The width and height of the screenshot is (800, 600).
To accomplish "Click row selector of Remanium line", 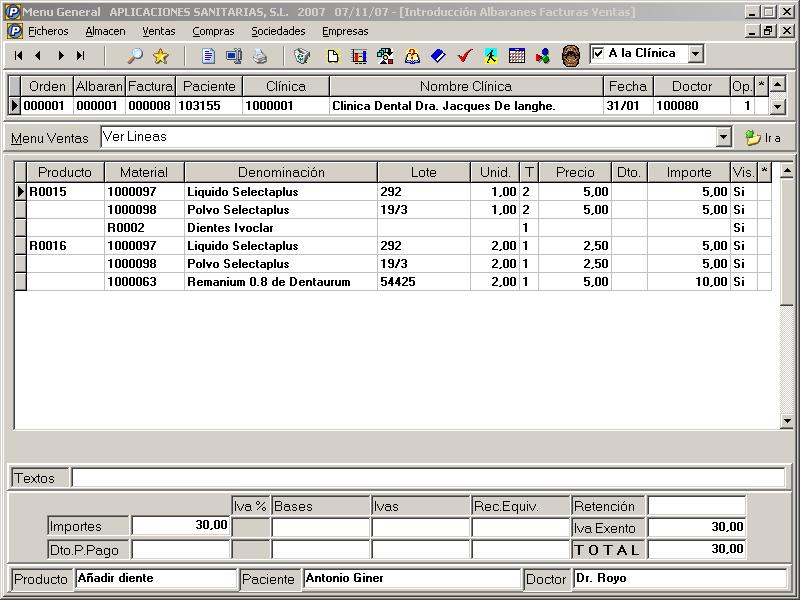I will [x=20, y=282].
